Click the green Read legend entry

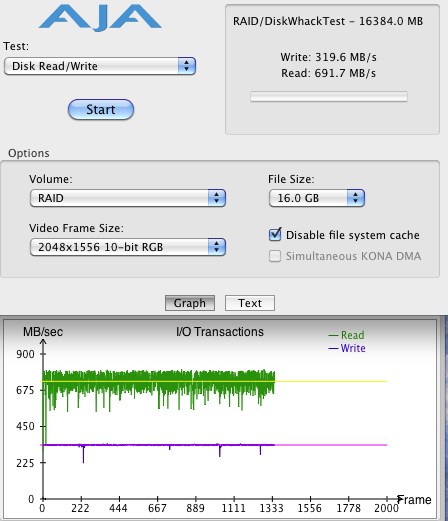tap(346, 335)
